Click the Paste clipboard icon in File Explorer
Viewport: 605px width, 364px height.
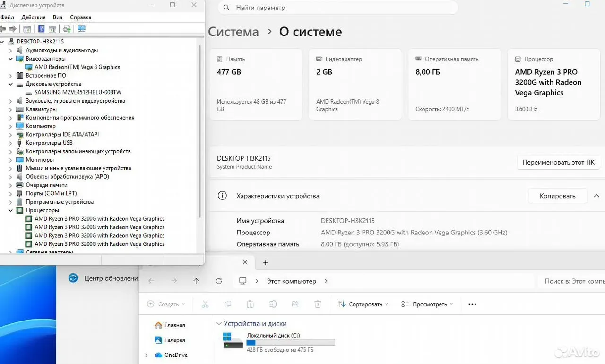(250, 304)
